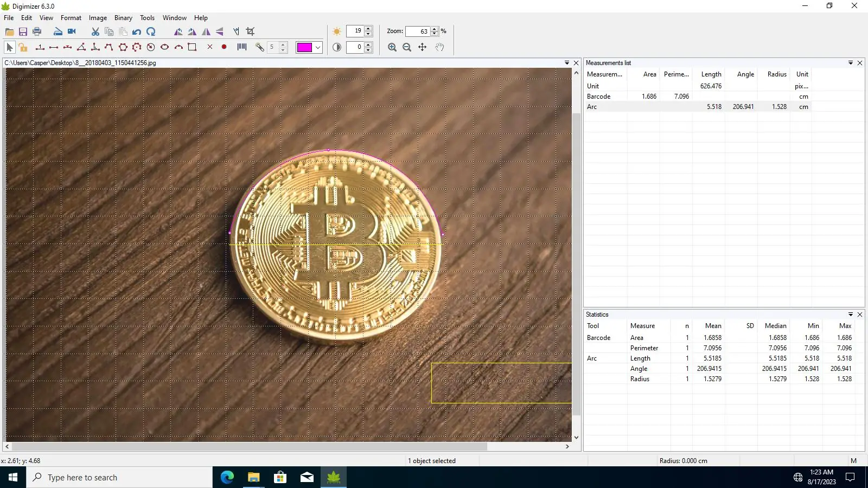Select the Marker X tool
The width and height of the screenshot is (868, 488).
point(210,47)
